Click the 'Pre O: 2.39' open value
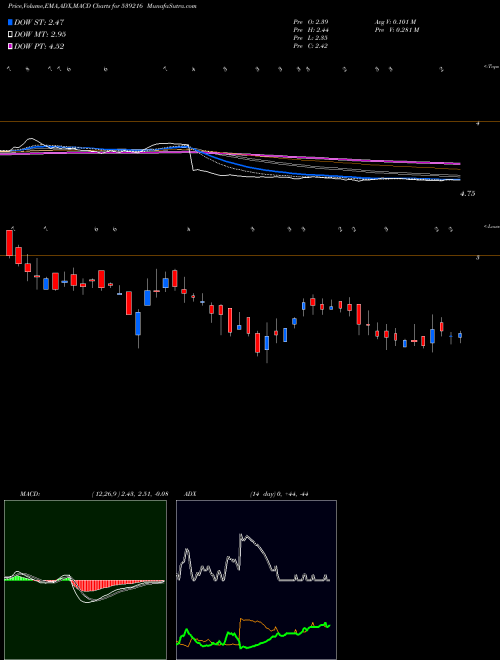The width and height of the screenshot is (500, 660). (x=311, y=21)
